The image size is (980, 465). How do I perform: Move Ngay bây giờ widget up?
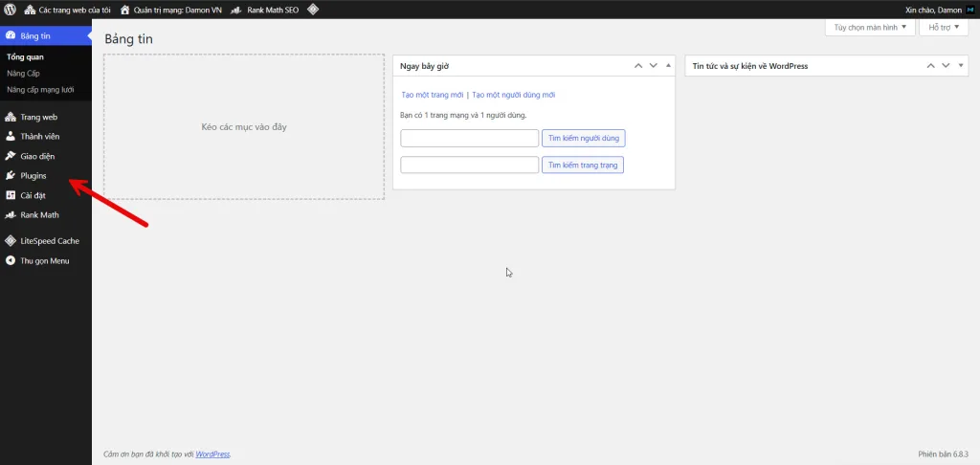tap(638, 66)
